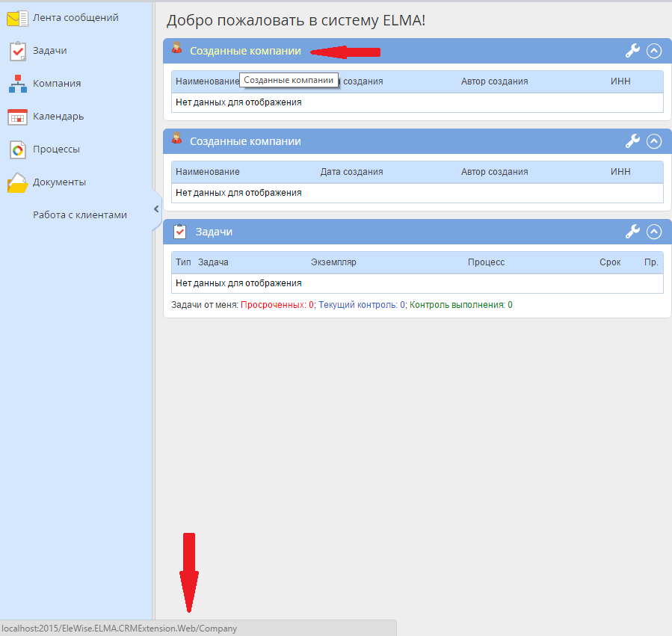This screenshot has height=636, width=672.
Task: Open the Компания org chart icon
Action: click(17, 84)
